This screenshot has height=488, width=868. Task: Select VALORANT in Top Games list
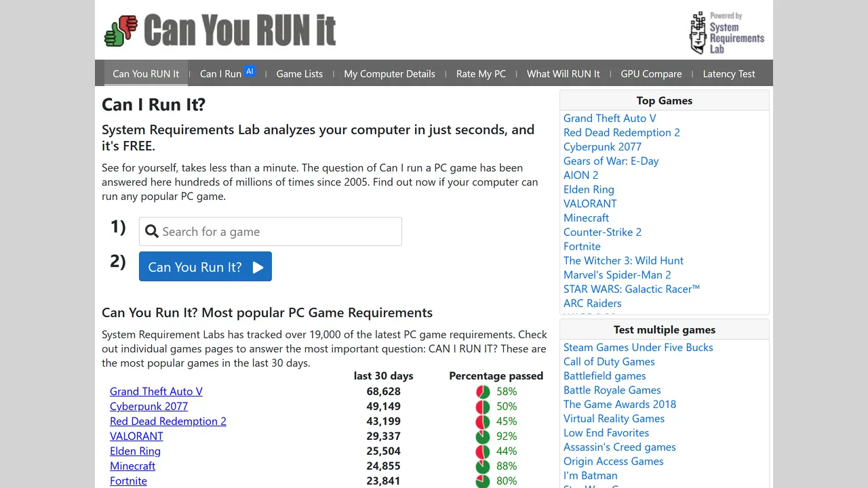pos(590,203)
